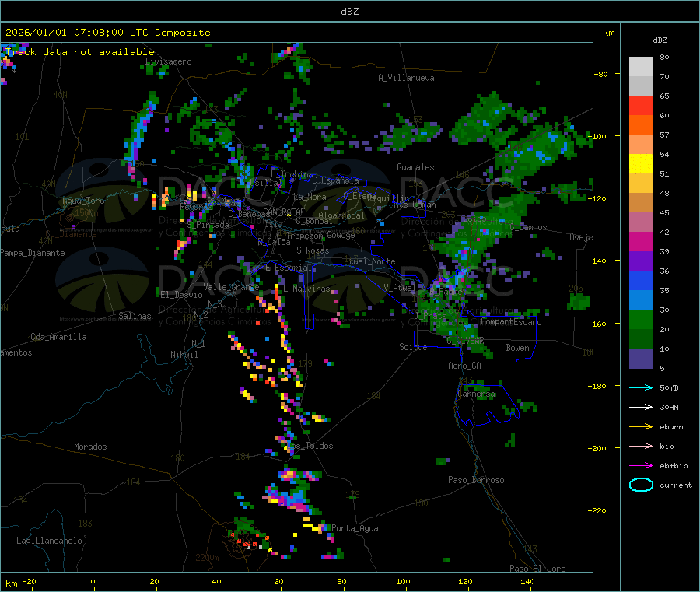700x592 pixels.
Task: Select the gray 65–70 dBZ swatch
Action: [x=641, y=86]
